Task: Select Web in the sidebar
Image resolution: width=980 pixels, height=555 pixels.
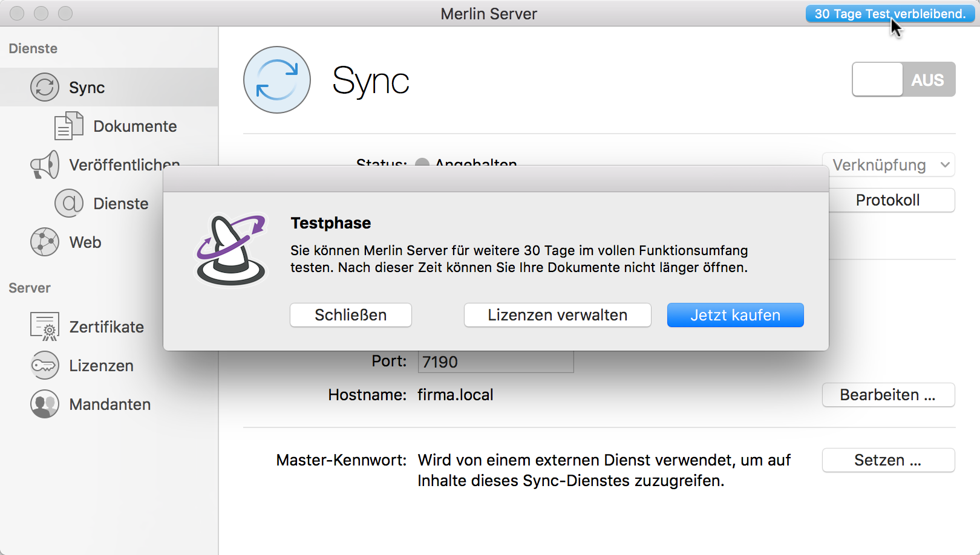Action: tap(109, 242)
